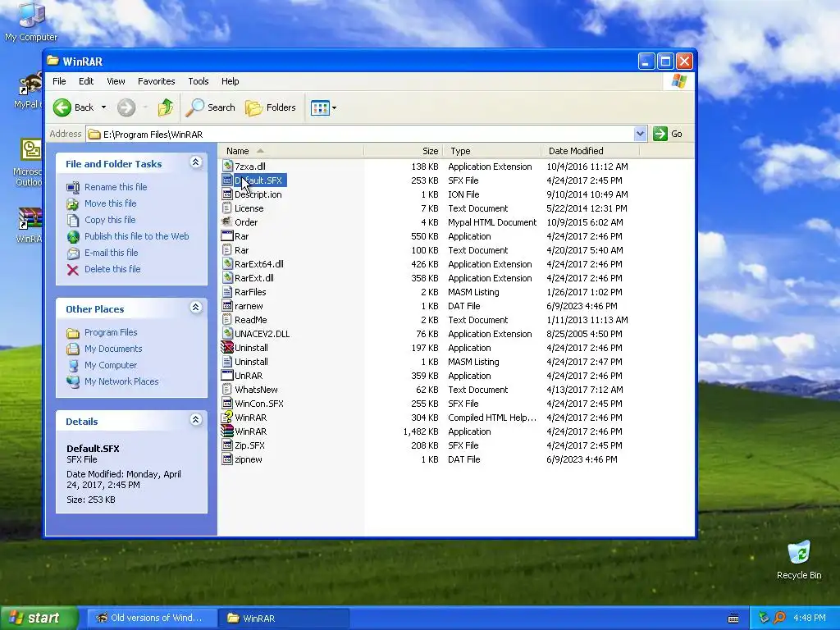Open the Help menu
This screenshot has height=630, width=840.
point(231,81)
